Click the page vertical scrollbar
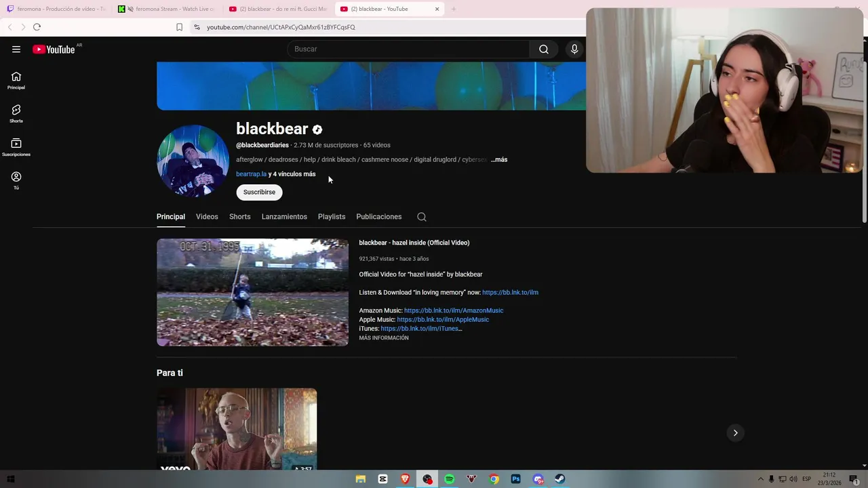868x488 pixels. [864, 142]
